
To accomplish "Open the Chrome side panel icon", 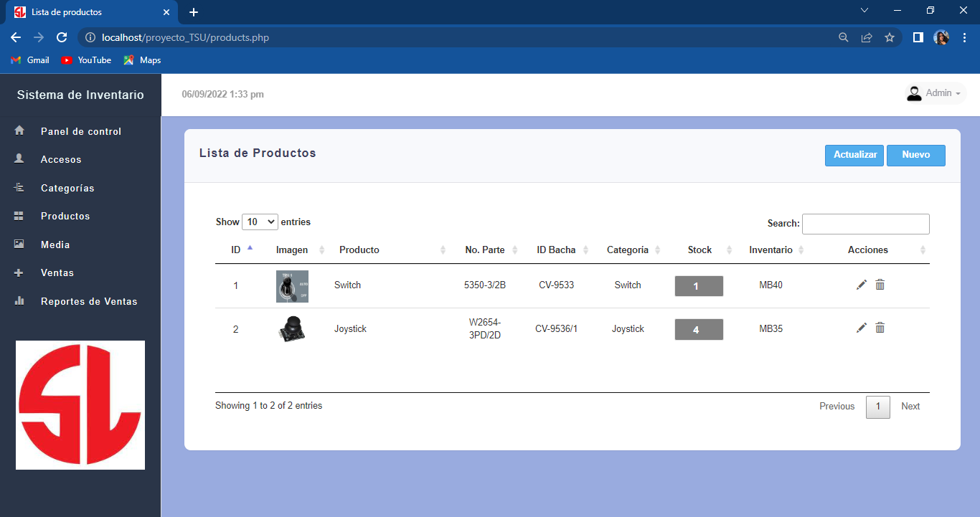I will 918,37.
